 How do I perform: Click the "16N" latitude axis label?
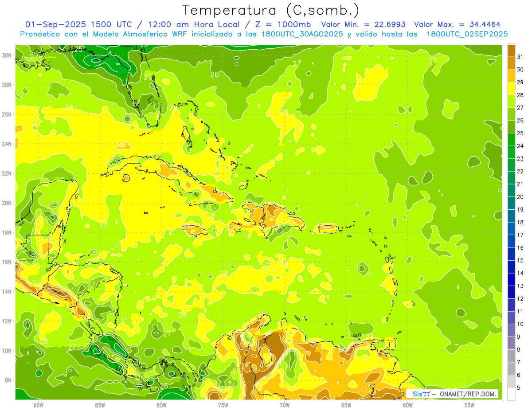pos(7,262)
